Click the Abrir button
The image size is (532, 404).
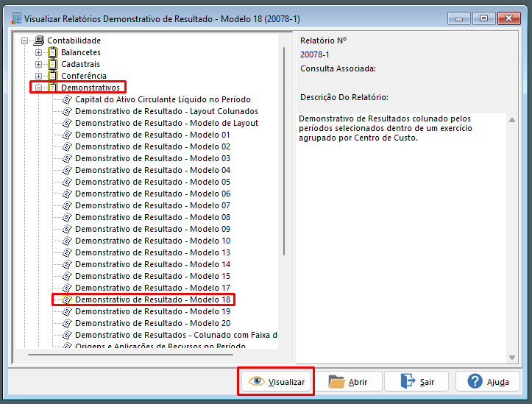(x=348, y=382)
